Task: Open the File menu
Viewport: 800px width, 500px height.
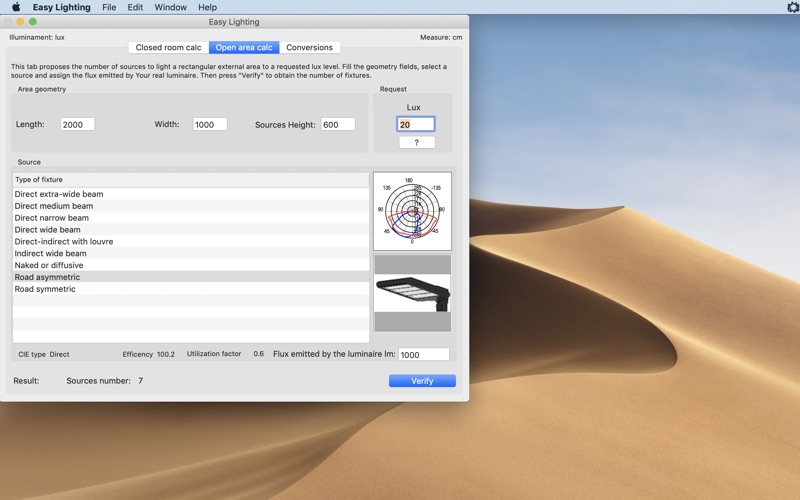Action: click(x=109, y=7)
